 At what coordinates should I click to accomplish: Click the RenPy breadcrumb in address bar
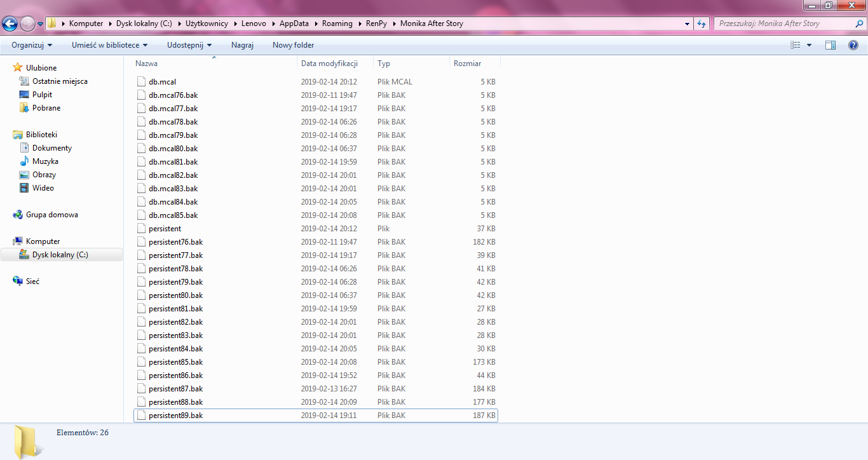(x=376, y=24)
